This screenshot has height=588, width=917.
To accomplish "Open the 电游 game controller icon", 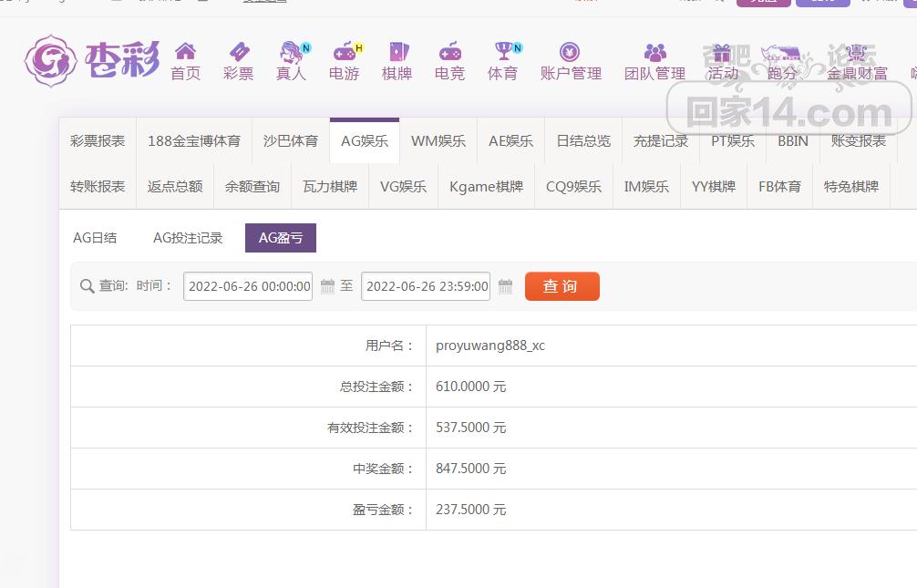I will pyautogui.click(x=345, y=51).
